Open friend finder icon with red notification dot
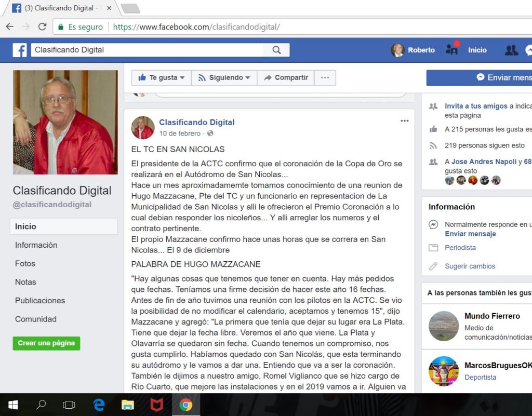 click(452, 49)
